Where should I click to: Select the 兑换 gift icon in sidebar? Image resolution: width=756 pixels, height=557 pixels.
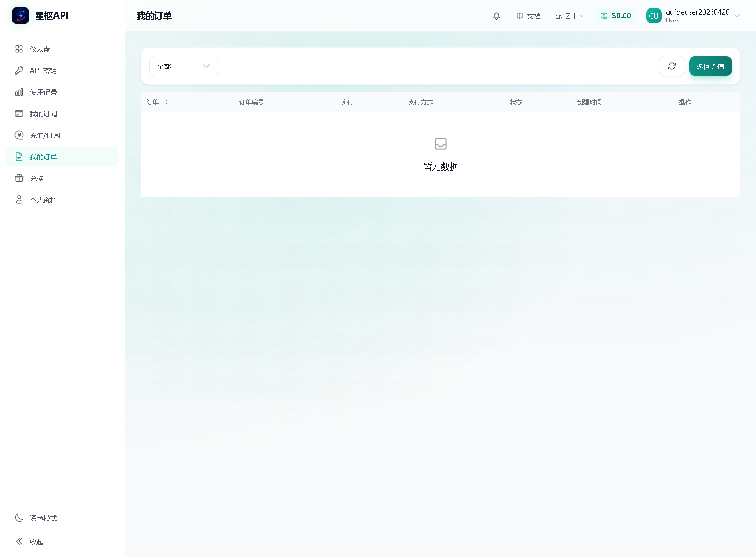(x=20, y=178)
